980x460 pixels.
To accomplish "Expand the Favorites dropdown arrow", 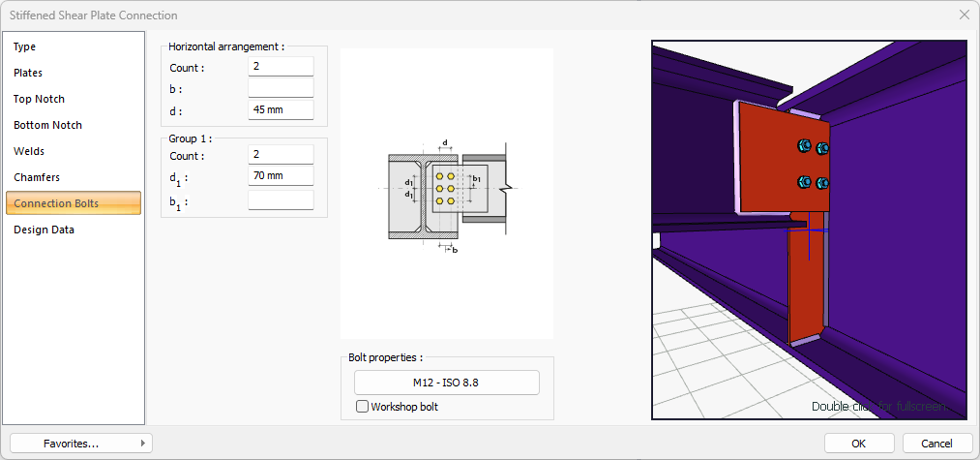I will click(144, 444).
